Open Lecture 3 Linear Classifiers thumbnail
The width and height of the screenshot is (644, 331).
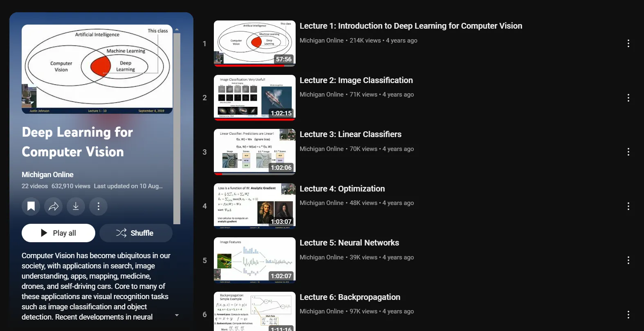(254, 152)
